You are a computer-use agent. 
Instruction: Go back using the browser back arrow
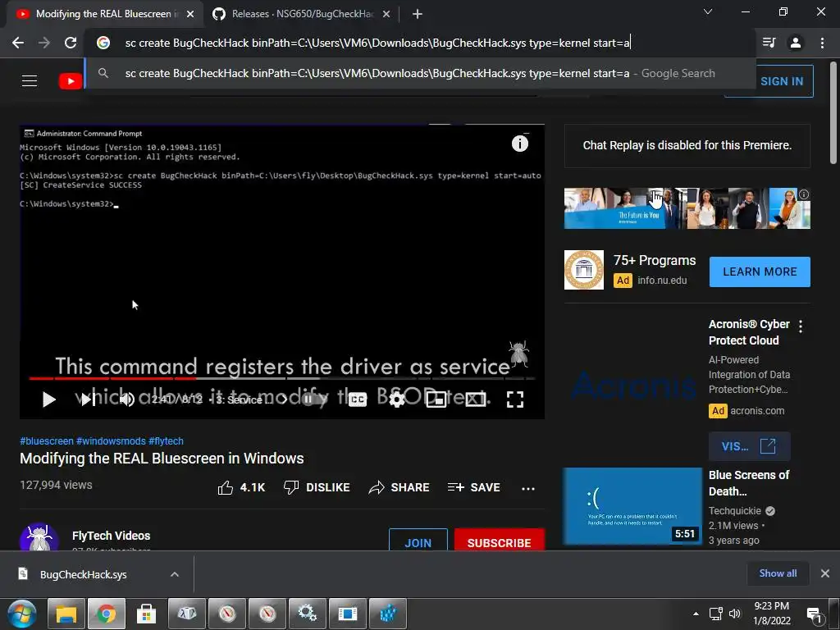(18, 43)
